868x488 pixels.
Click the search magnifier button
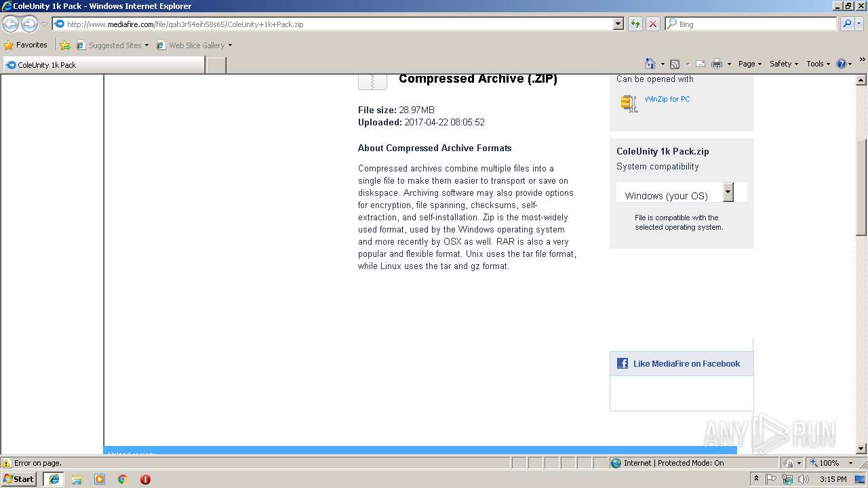846,24
